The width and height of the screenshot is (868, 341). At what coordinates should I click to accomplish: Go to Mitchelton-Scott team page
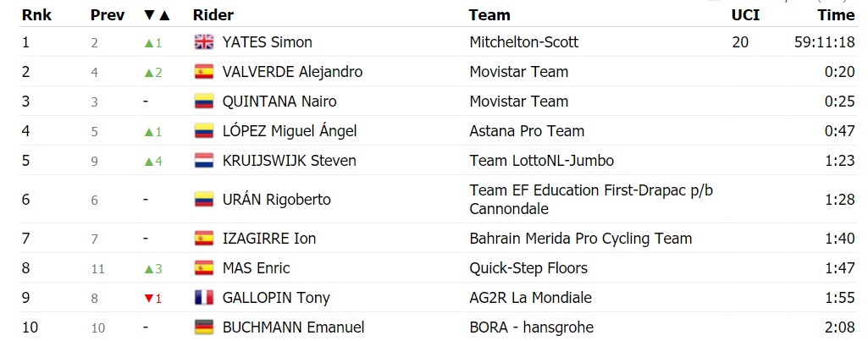coord(523,42)
